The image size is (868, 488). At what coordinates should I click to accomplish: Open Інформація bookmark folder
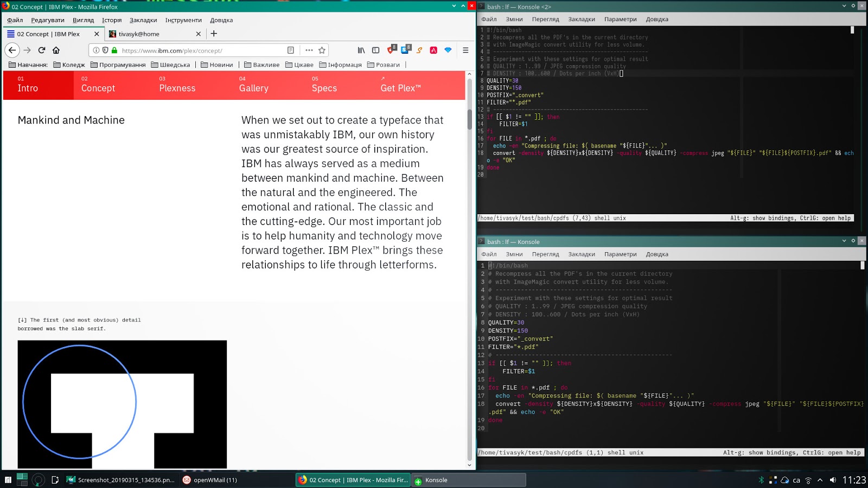(x=340, y=65)
